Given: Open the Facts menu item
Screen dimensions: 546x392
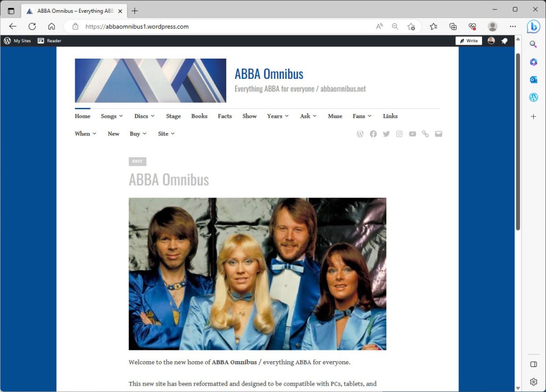Looking at the screenshot, I should (x=224, y=116).
